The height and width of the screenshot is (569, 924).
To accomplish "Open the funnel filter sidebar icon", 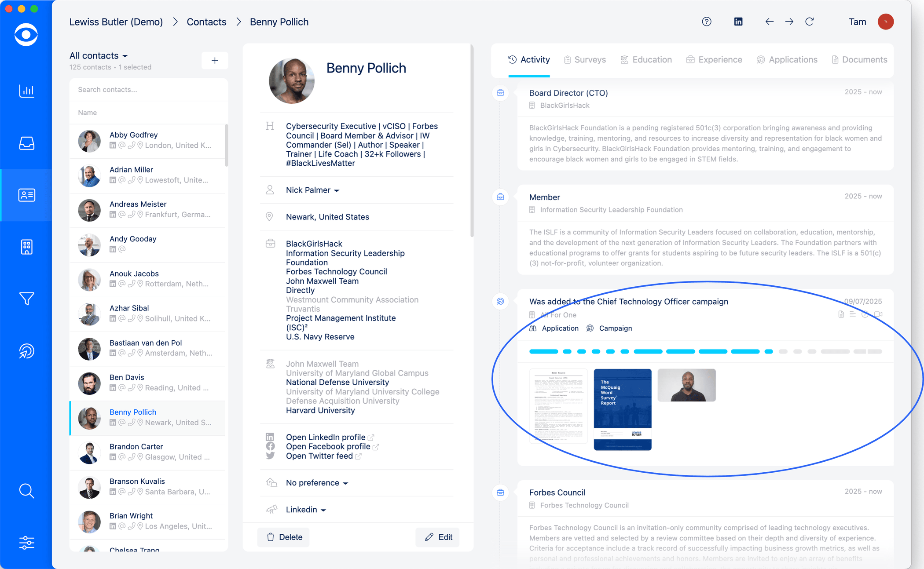I will 26,299.
